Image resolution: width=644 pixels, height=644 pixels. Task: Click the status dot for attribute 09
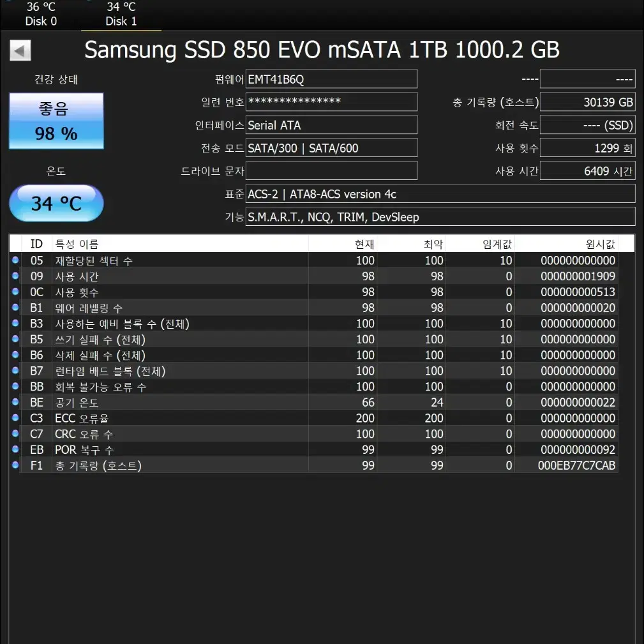15,276
